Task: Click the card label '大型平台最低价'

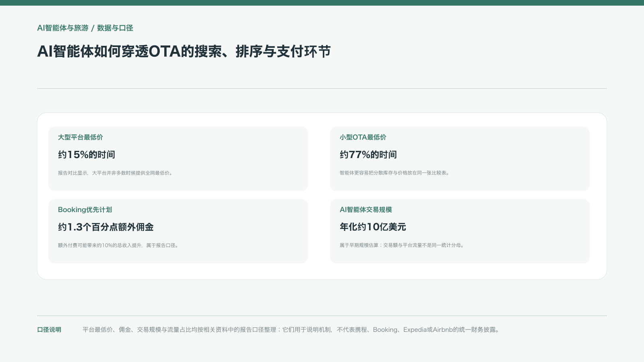Action: (80, 137)
